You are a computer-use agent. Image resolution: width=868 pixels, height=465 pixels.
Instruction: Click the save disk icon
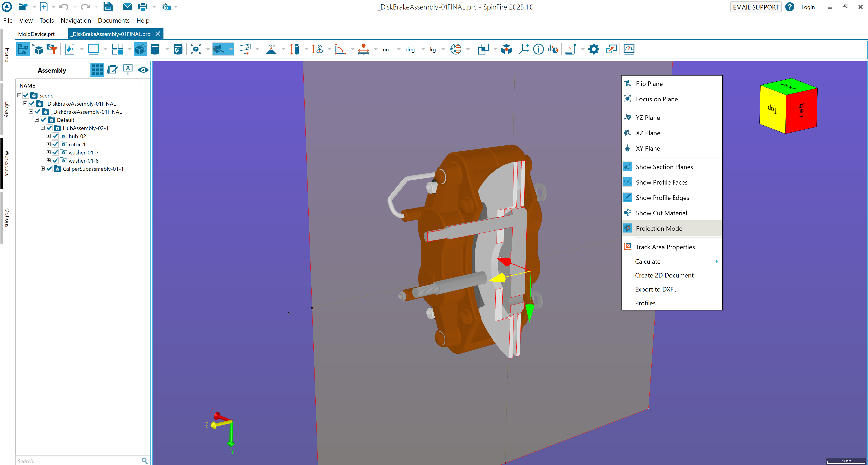tap(108, 7)
